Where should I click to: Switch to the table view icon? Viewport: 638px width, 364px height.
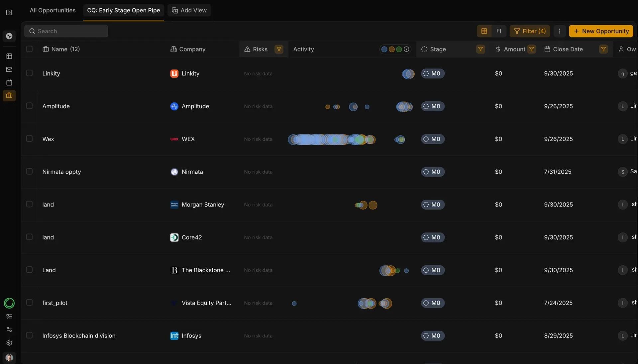click(x=484, y=31)
